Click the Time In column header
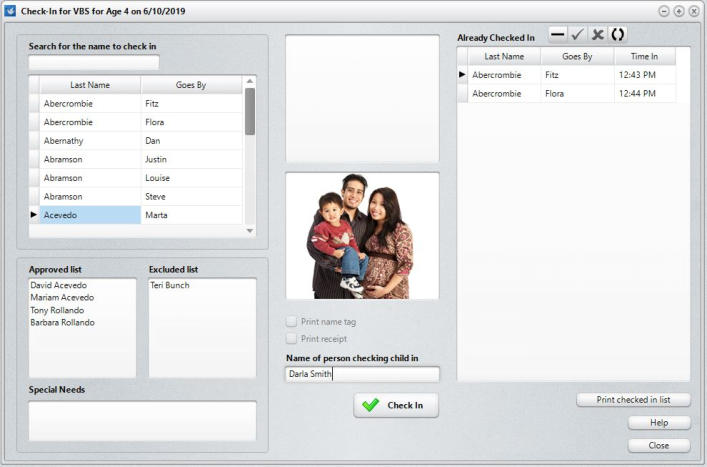Screen dimensions: 707x467 644,56
